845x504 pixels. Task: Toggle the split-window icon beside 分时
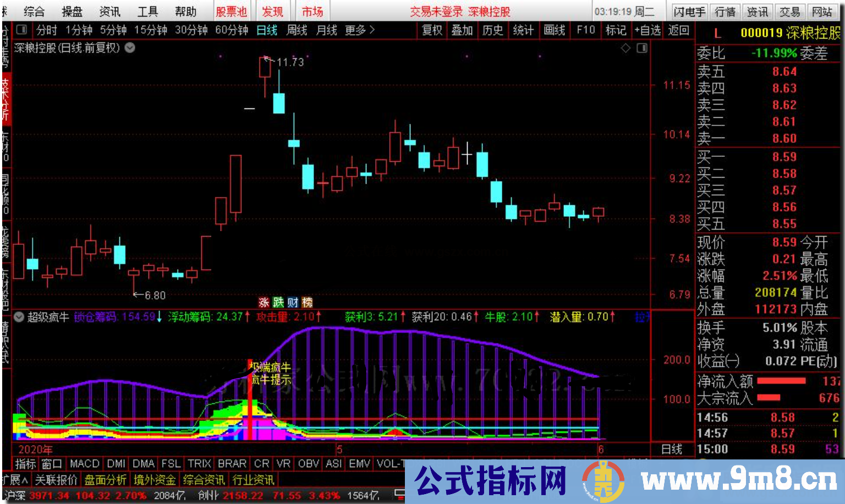(21, 30)
